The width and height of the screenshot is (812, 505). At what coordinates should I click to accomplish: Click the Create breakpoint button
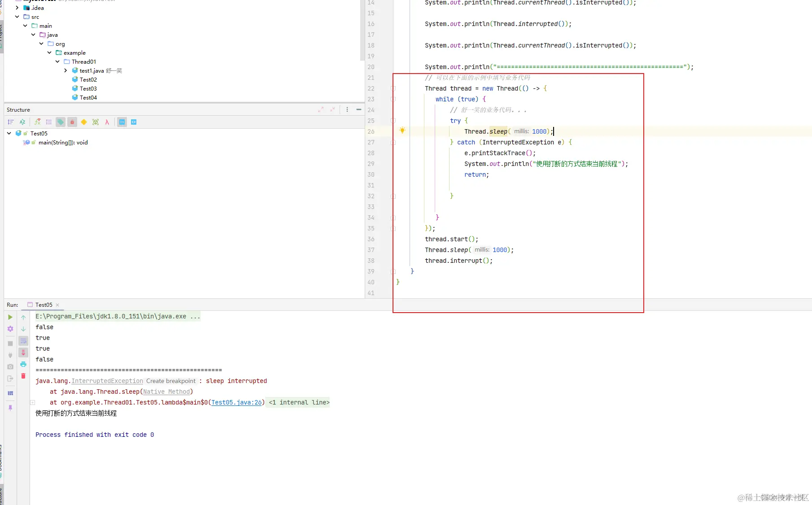[x=171, y=381]
